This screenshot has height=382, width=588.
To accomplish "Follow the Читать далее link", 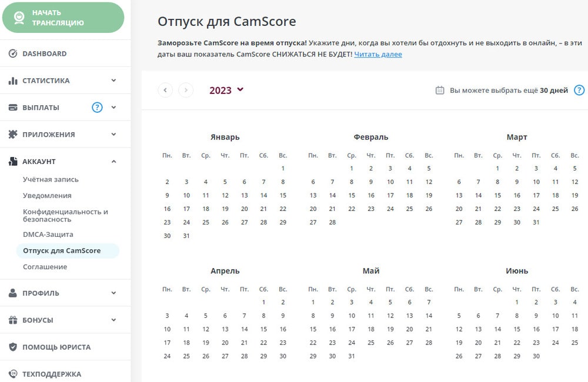I will click(x=378, y=54).
